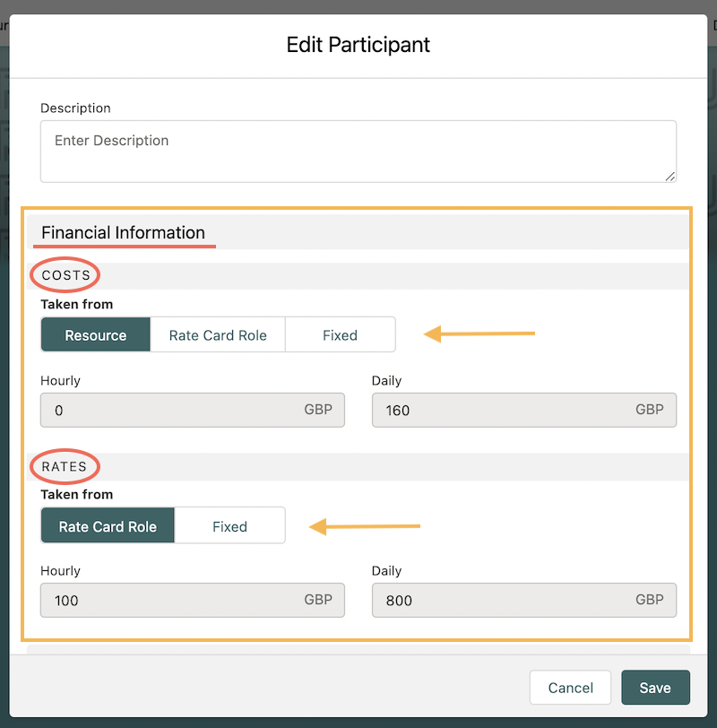This screenshot has width=717, height=728.
Task: Click the Edit Participant dialog title
Action: coord(358,45)
